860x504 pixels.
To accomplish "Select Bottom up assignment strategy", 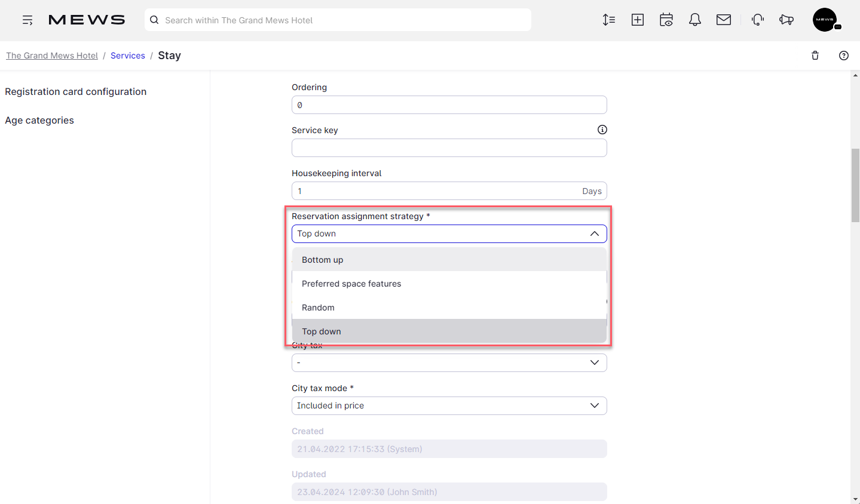I will [323, 260].
